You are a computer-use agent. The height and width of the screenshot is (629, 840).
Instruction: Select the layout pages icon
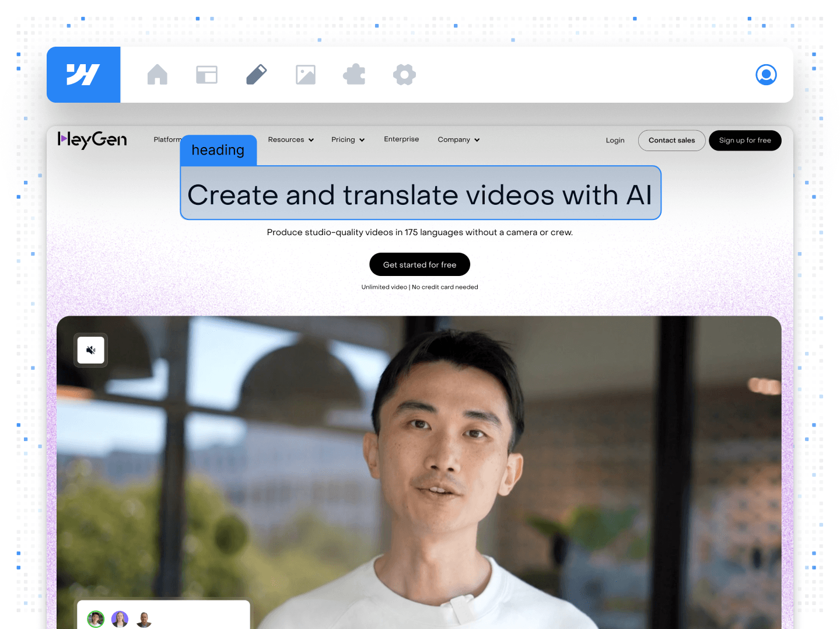(206, 75)
